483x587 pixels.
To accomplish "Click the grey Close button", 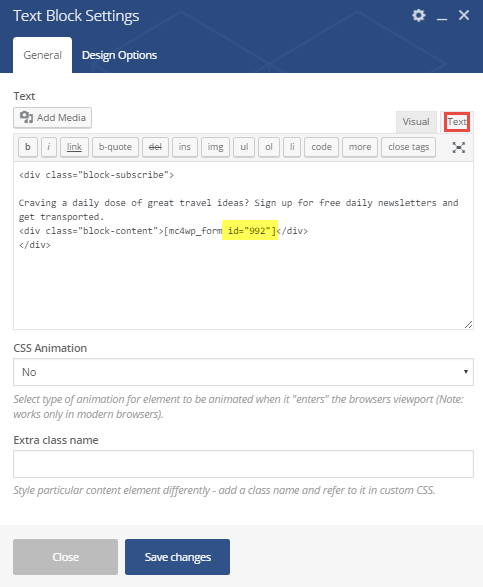I will [66, 557].
